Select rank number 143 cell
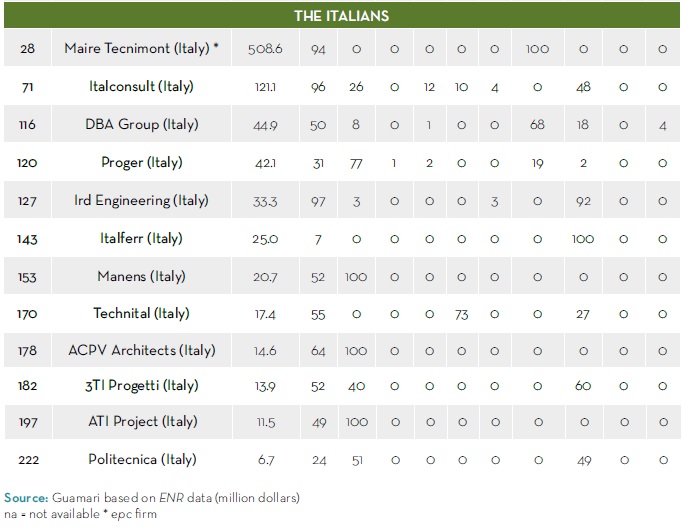This screenshot has width=686, height=527. pos(28,239)
